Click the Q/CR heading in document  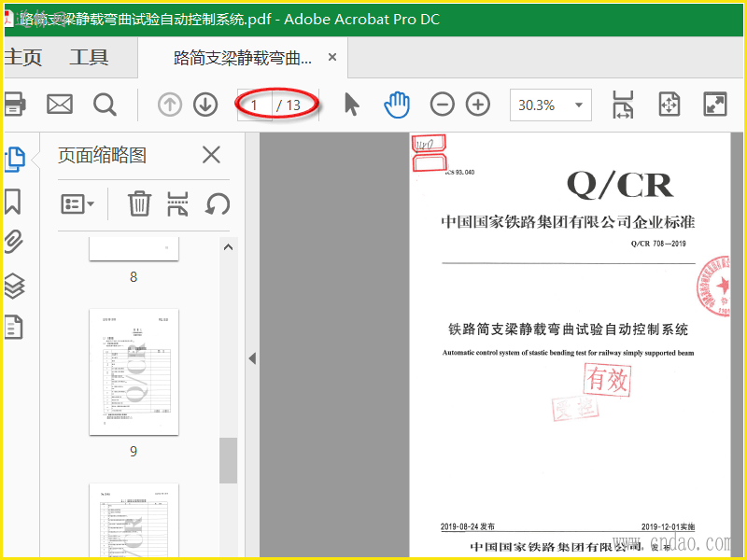[620, 185]
